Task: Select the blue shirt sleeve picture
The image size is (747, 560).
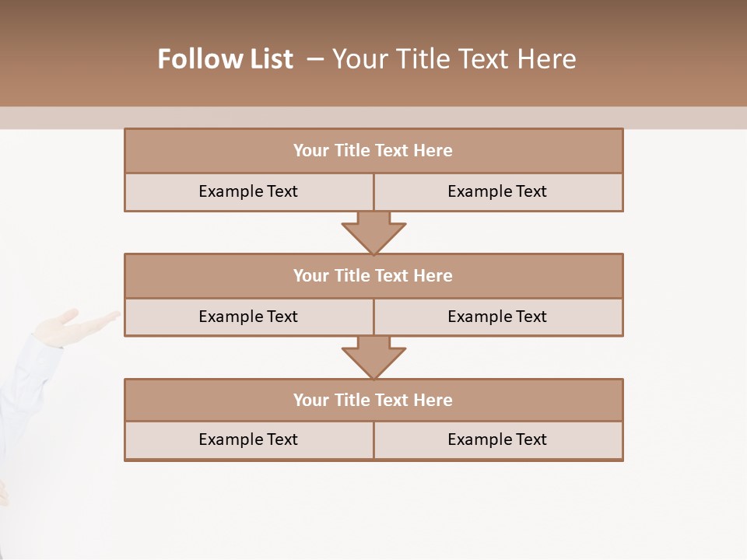Action: (23, 389)
